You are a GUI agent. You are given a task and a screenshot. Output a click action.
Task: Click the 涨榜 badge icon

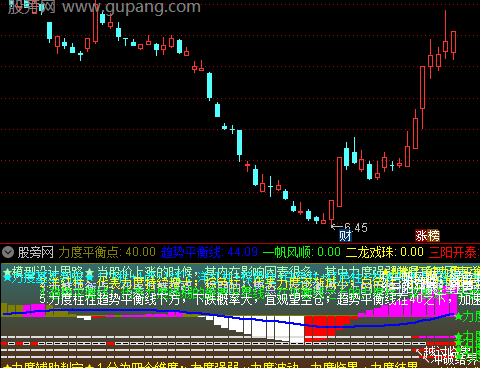point(427,236)
